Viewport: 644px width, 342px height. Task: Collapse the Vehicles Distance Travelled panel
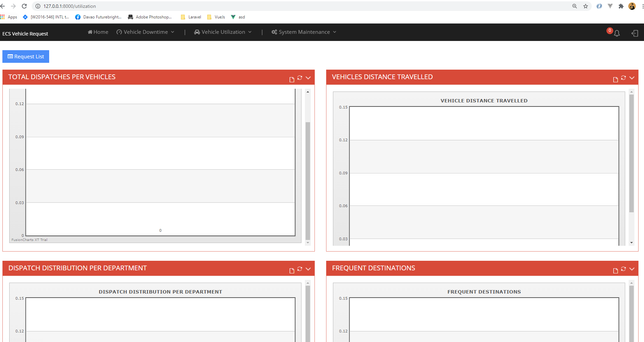tap(632, 78)
